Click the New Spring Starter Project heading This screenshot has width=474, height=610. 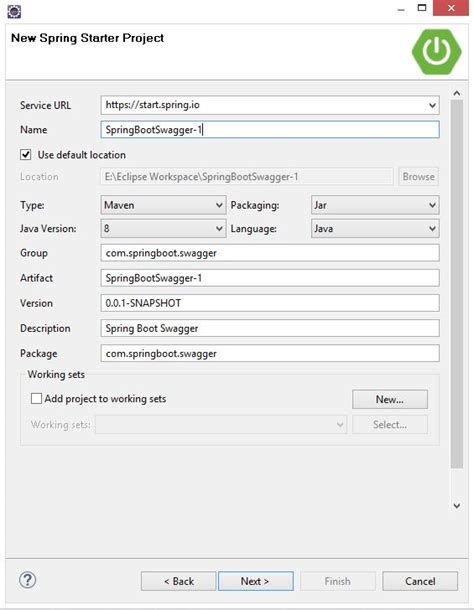[x=88, y=38]
